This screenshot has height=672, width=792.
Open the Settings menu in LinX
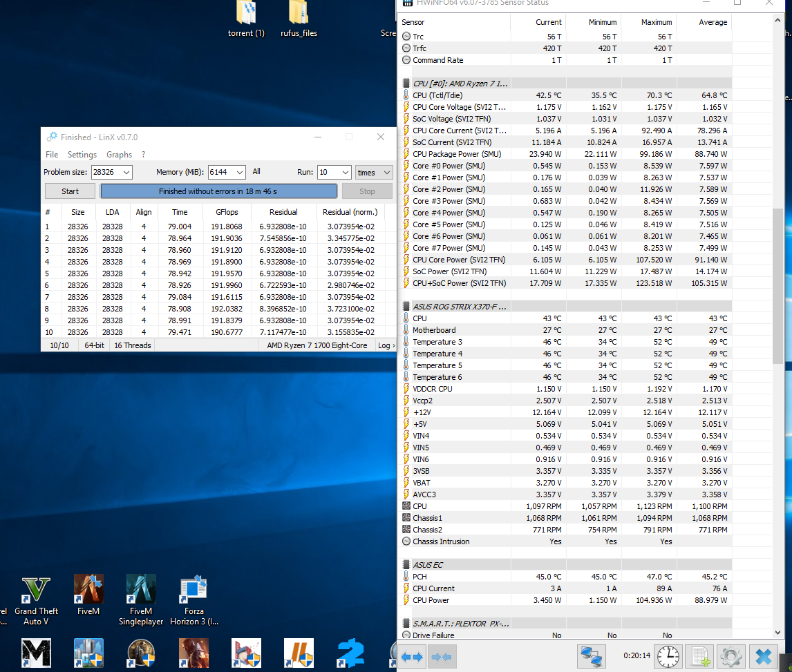point(82,155)
